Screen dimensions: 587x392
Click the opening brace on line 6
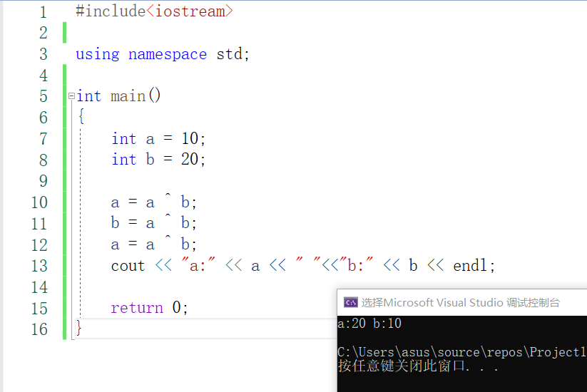pyautogui.click(x=81, y=116)
